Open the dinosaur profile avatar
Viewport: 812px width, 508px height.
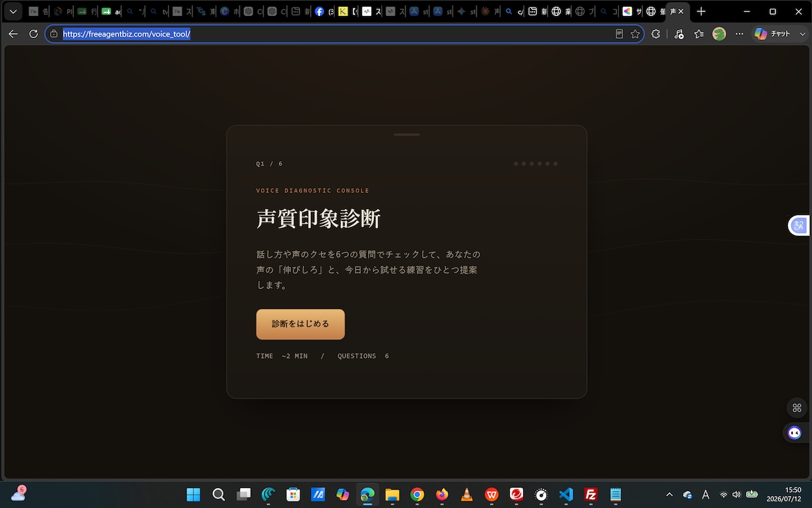(719, 34)
